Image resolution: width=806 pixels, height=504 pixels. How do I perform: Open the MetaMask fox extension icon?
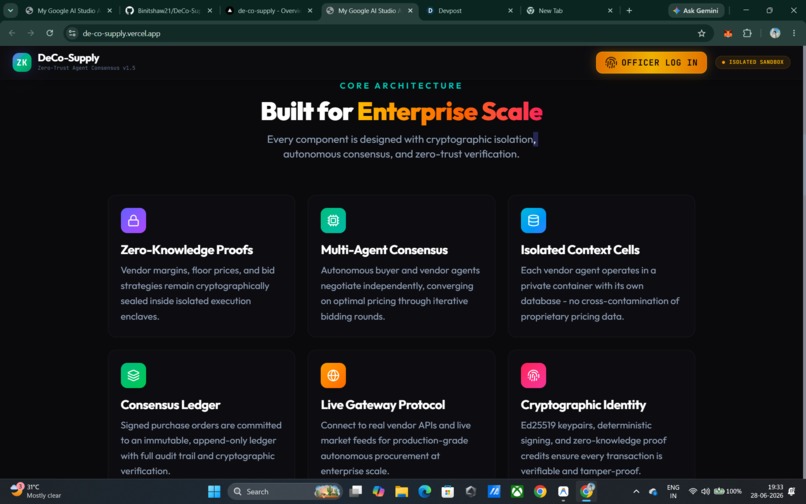click(x=728, y=33)
